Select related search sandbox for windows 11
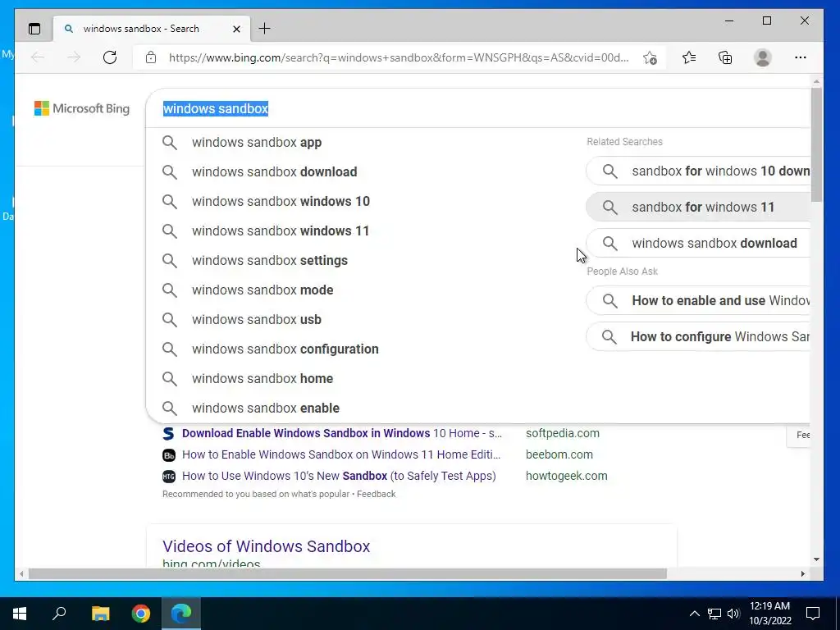This screenshot has height=630, width=840. (699, 207)
